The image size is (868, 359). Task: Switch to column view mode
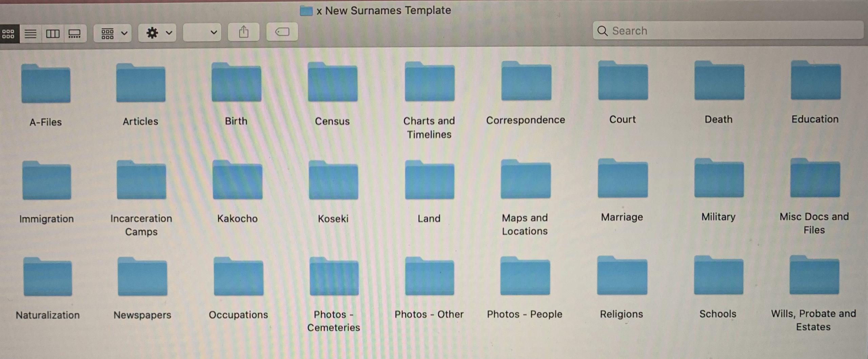(53, 34)
